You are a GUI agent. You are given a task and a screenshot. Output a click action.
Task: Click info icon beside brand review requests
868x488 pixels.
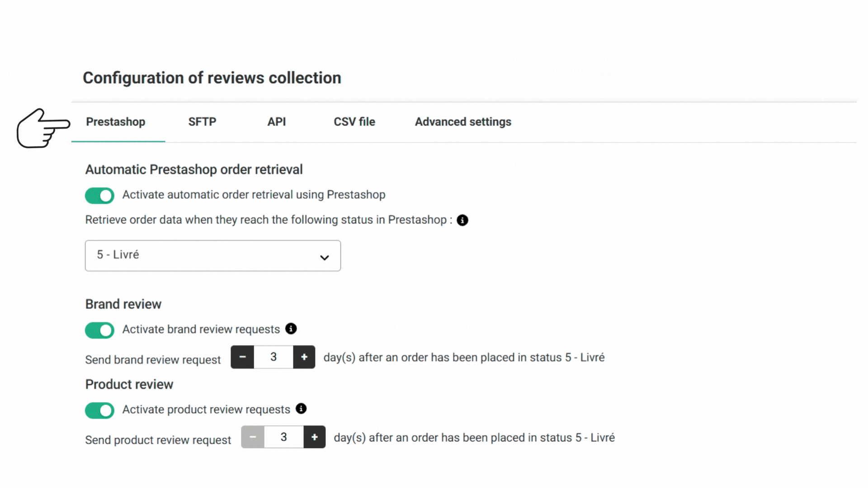click(291, 328)
